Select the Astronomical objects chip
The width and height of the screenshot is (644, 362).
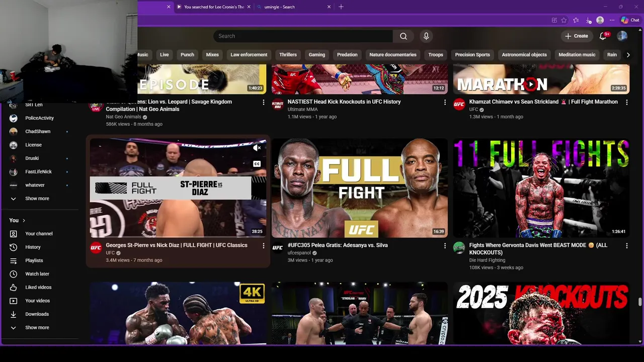(x=524, y=55)
